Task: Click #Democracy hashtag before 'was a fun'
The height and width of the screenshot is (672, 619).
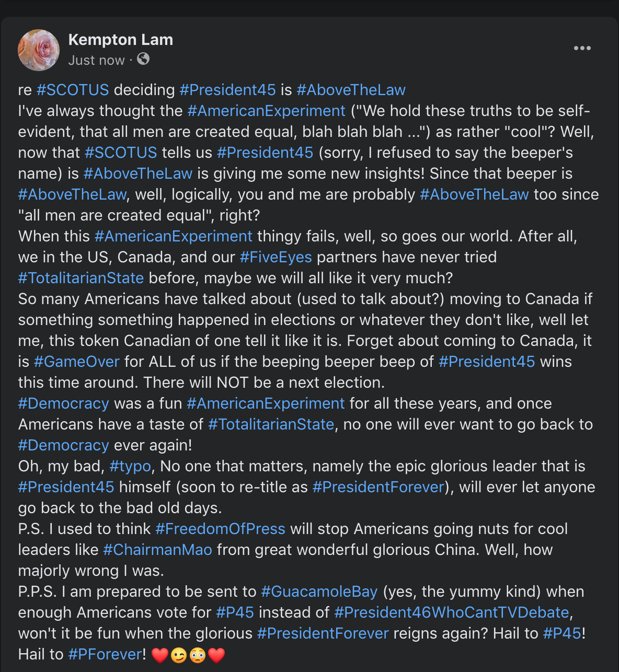Action: pos(64,403)
